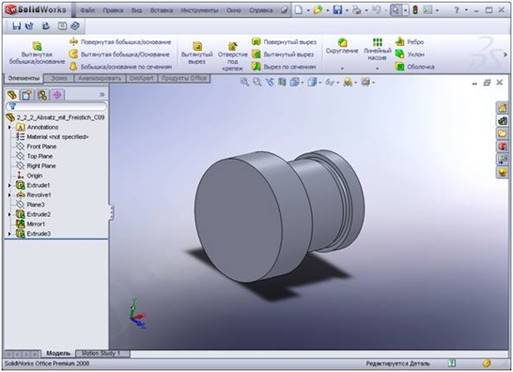
Task: Open the Motion Study 1 tab
Action: (x=102, y=353)
